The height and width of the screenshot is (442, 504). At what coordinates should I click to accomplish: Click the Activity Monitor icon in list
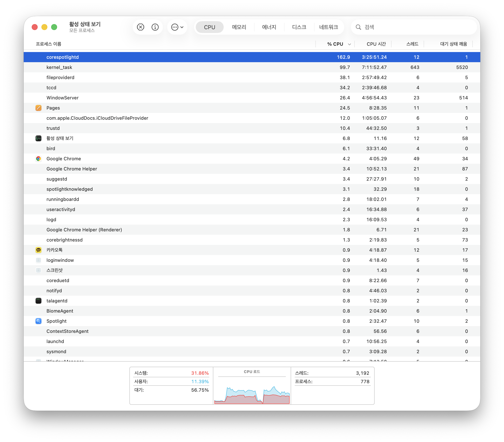[x=38, y=138]
